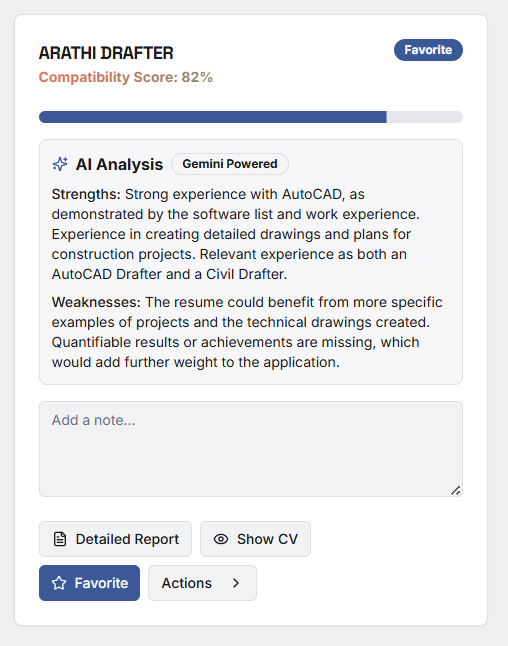Click the AI Analysis heading

tap(119, 164)
